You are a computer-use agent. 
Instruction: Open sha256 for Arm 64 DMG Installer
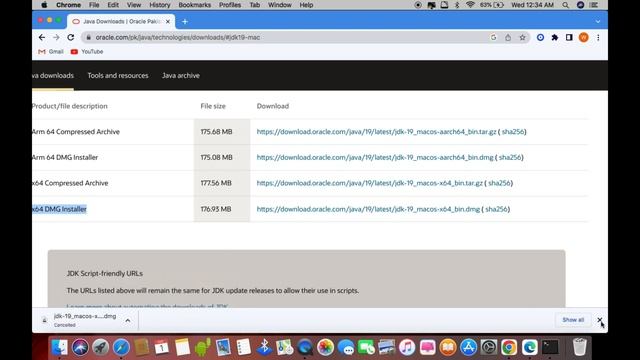pos(510,157)
